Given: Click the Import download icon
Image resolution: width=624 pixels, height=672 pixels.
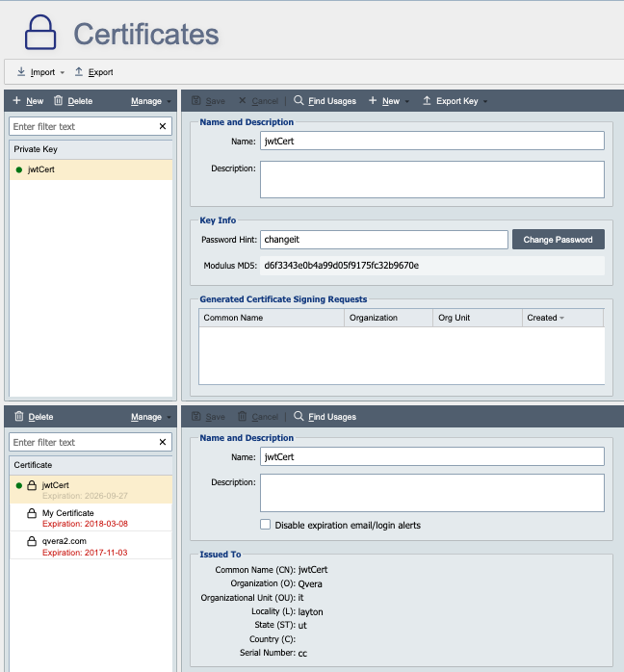Looking at the screenshot, I should (21, 71).
